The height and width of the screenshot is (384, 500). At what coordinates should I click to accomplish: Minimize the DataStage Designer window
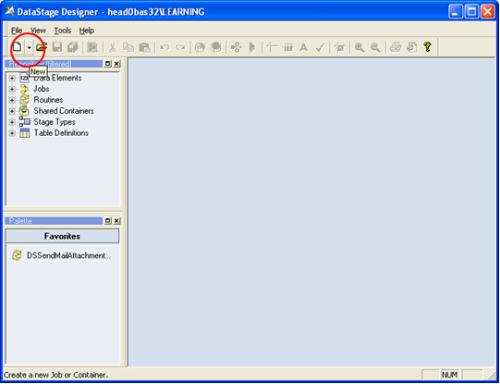point(455,12)
